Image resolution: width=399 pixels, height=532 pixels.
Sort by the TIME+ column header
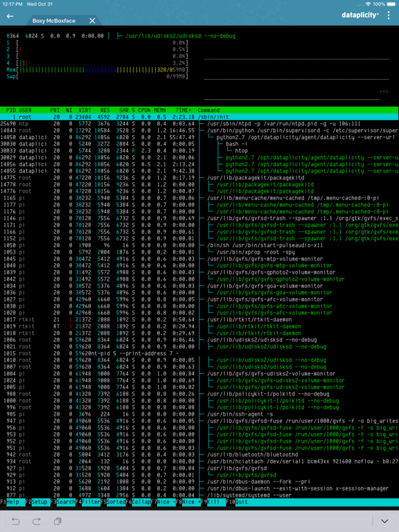click(184, 110)
